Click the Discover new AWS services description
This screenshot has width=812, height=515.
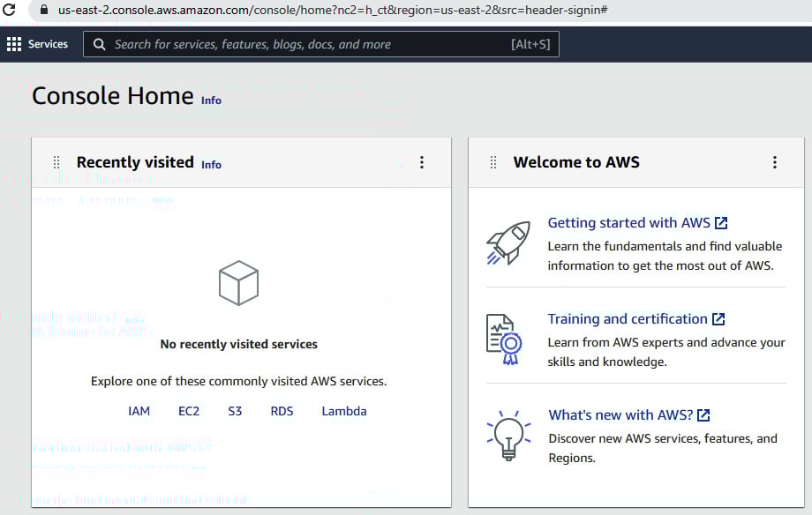(663, 448)
